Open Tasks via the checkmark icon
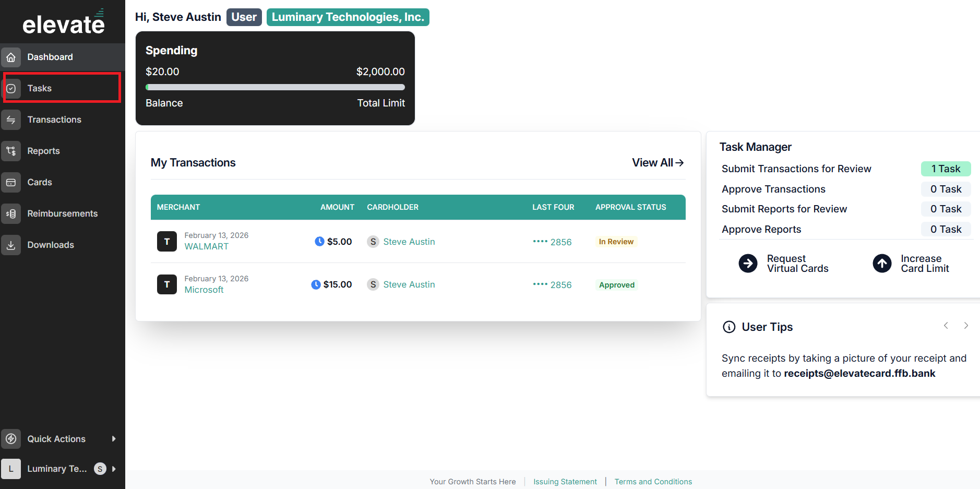The image size is (980, 489). click(x=11, y=89)
